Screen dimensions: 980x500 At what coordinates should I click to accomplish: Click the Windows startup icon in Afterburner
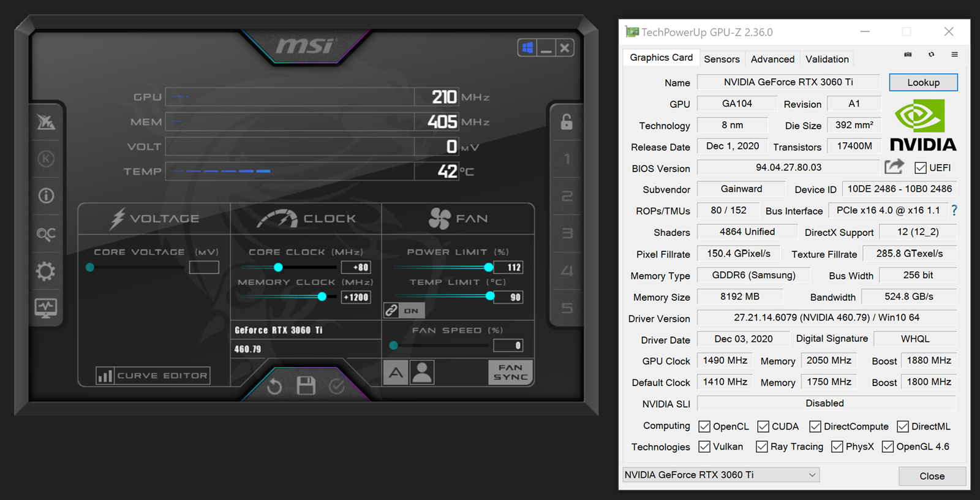click(527, 48)
